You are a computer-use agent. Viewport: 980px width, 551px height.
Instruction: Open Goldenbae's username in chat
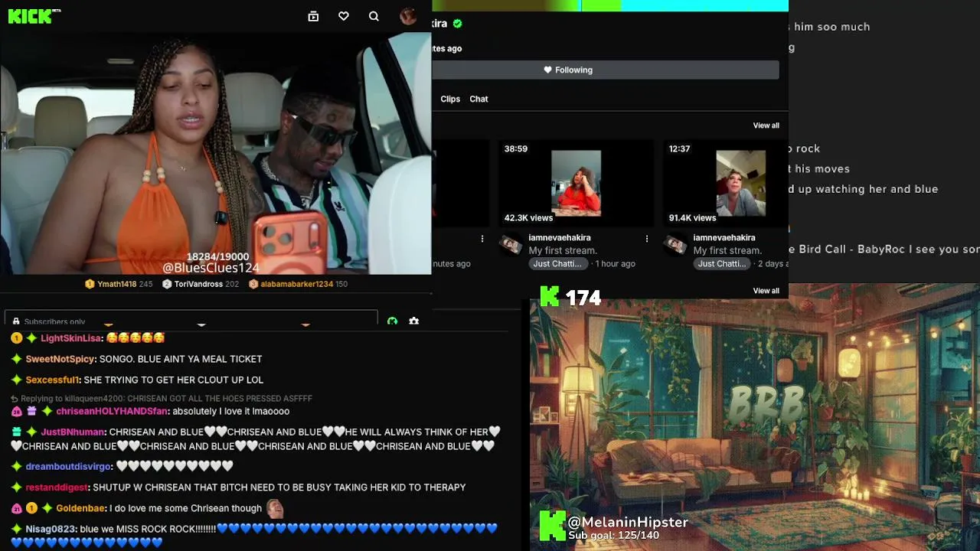pyautogui.click(x=80, y=508)
